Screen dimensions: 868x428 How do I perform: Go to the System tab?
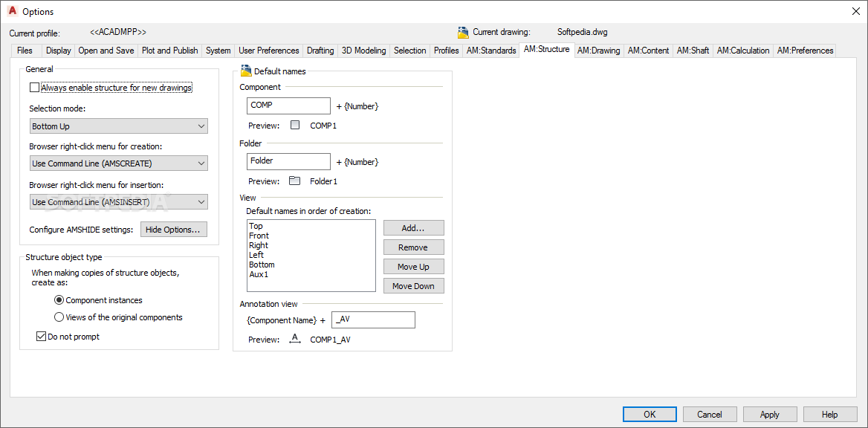click(218, 51)
